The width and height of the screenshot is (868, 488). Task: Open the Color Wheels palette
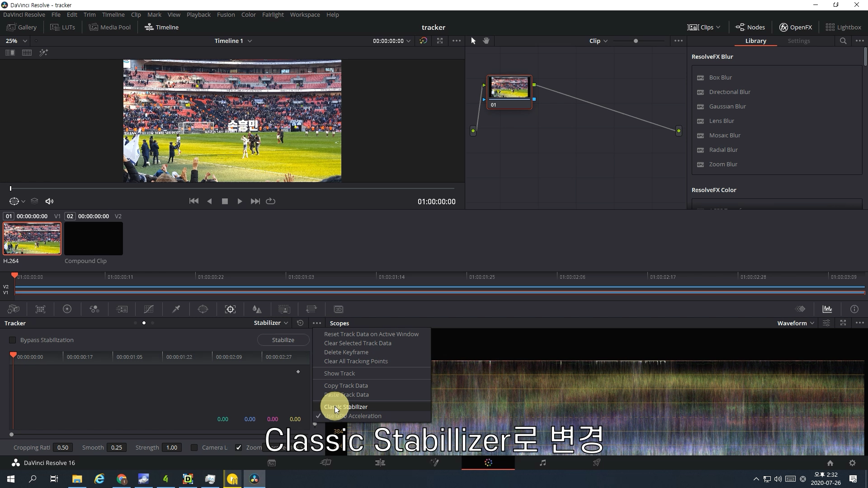point(67,309)
